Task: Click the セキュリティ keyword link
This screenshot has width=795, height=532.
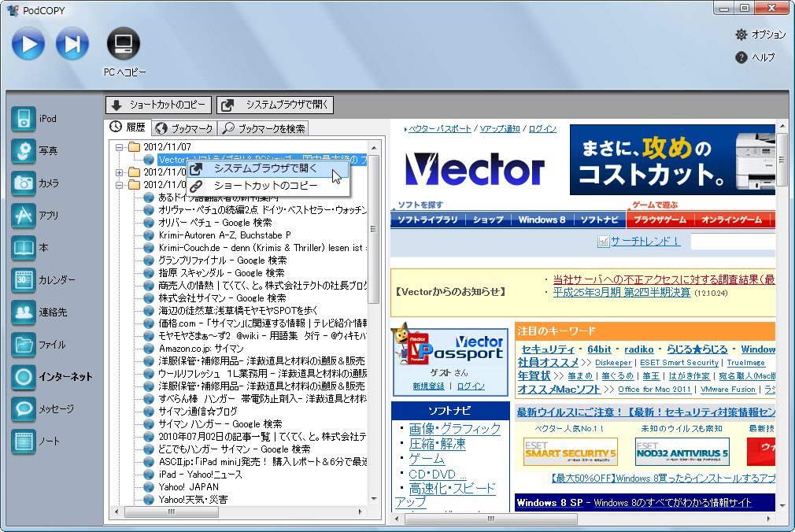Action: 548,349
